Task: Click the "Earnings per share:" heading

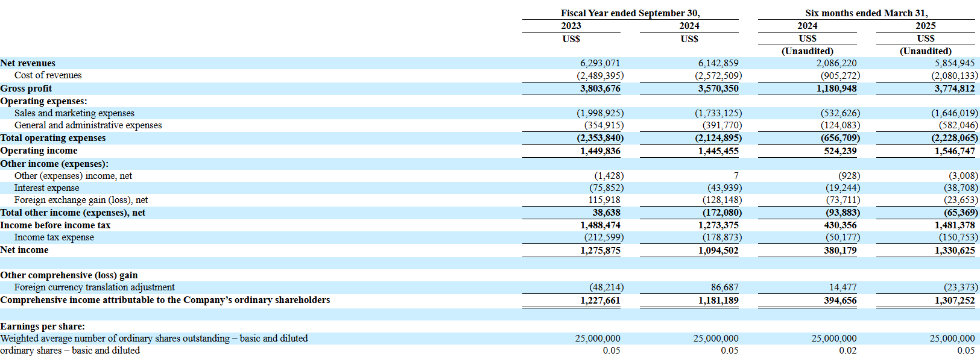Action: tap(42, 326)
